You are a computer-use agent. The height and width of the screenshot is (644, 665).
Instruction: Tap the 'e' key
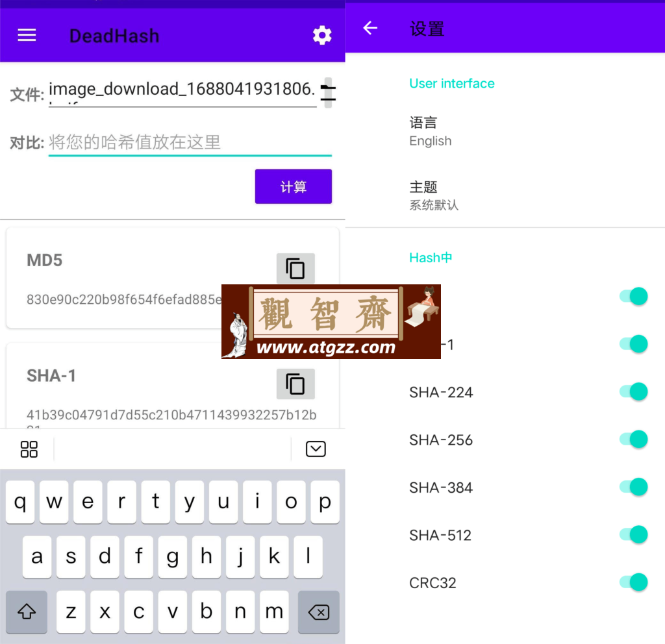88,502
